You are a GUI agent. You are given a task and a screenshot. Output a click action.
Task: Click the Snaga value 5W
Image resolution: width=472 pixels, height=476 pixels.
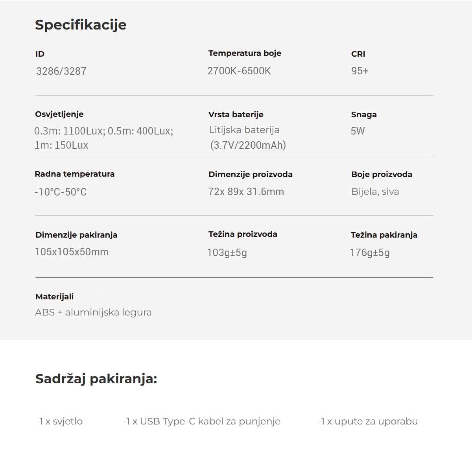[x=358, y=131]
